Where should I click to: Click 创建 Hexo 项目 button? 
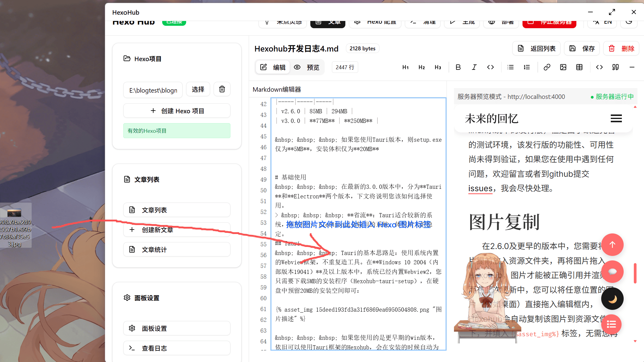coord(177,111)
